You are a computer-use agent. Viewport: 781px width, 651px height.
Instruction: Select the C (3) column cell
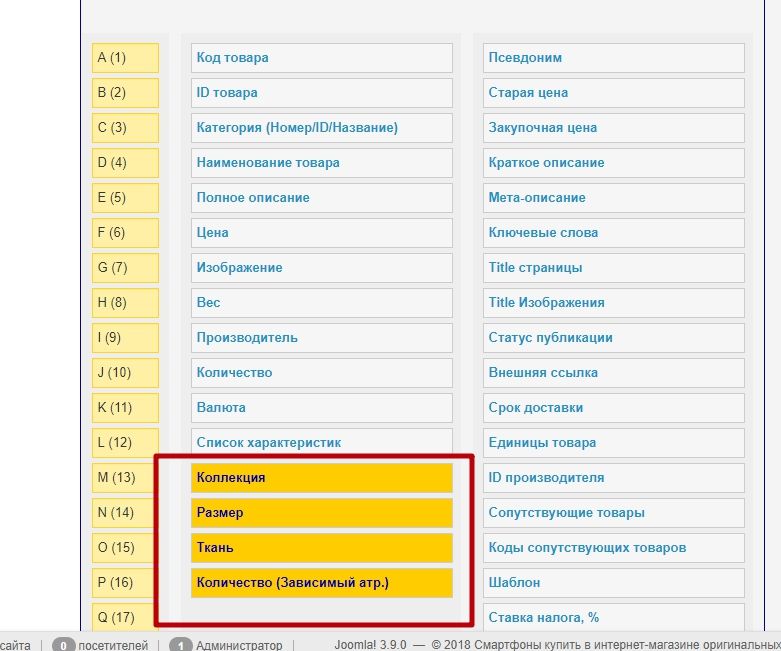125,128
